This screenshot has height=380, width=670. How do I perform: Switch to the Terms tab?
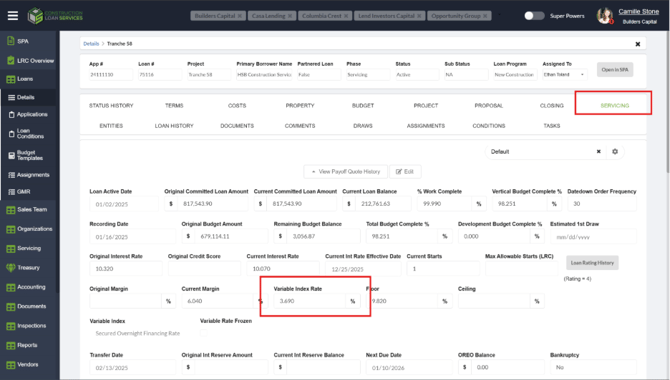click(x=174, y=106)
